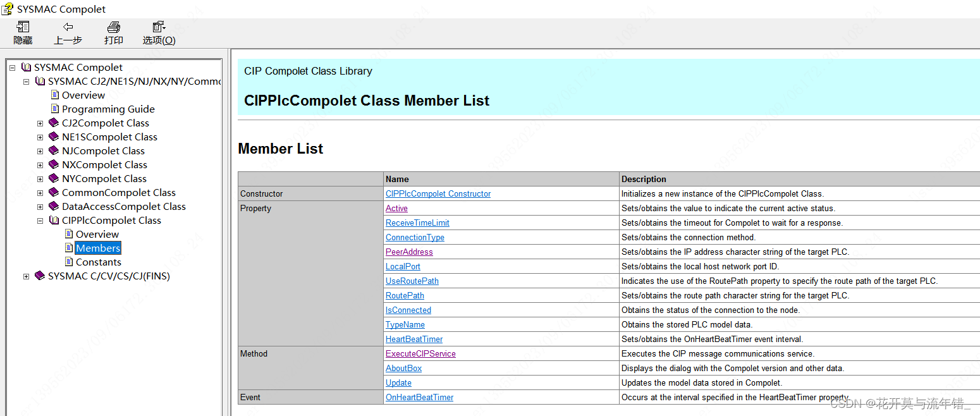Expand the NYCompolet Class node
Viewport: 980px width, 416px height.
coord(40,179)
